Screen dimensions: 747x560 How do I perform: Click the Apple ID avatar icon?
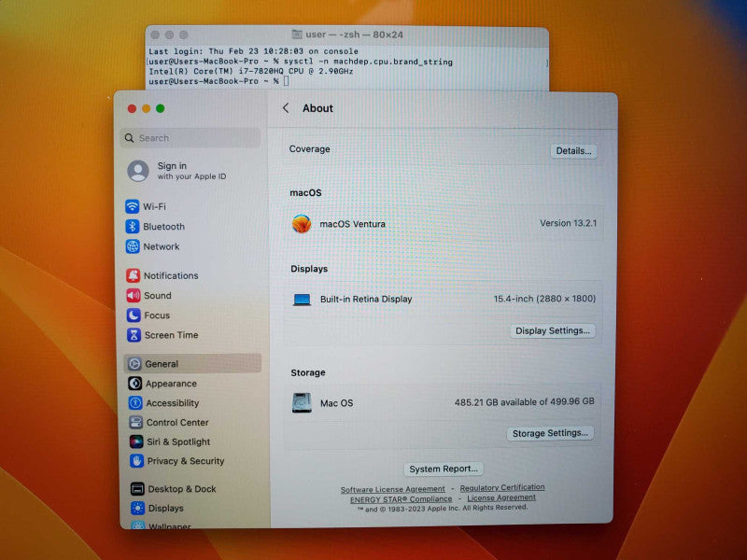pos(138,171)
